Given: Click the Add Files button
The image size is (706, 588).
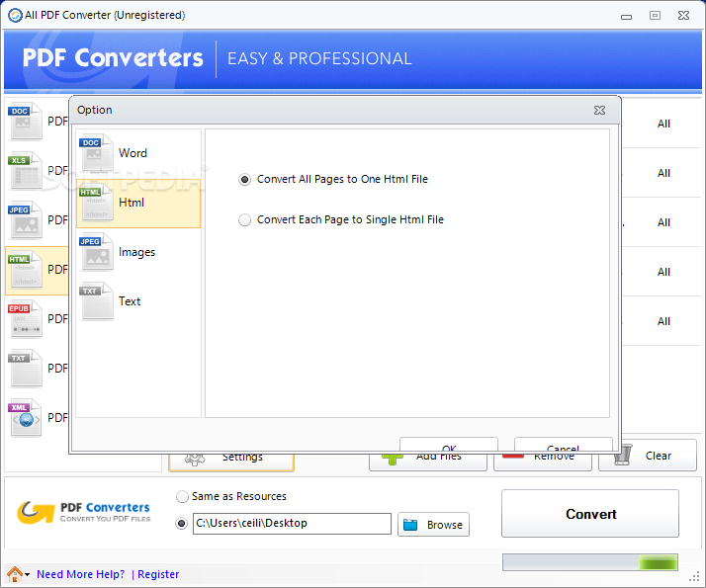Looking at the screenshot, I should point(428,462).
